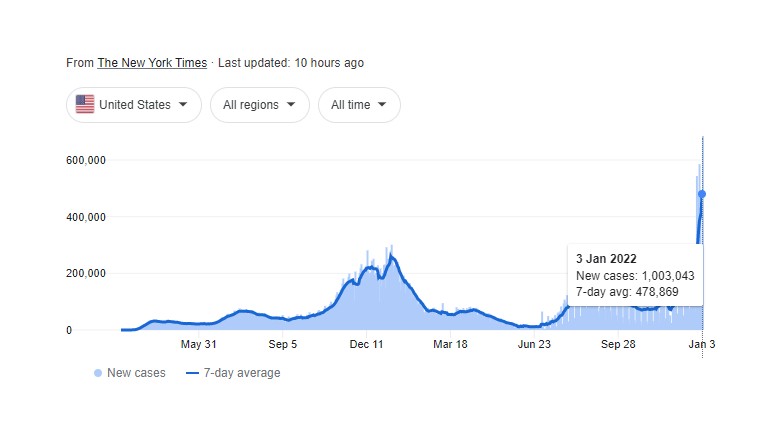
Task: Click the '600,000' y-axis label
Action: 86,160
